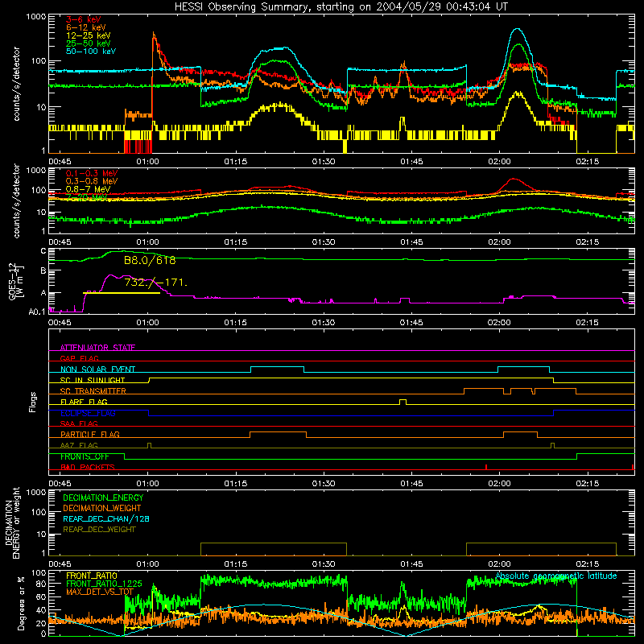The height and width of the screenshot is (644, 644).
Task: Select the GAP_FLAG label
Action: (x=79, y=358)
